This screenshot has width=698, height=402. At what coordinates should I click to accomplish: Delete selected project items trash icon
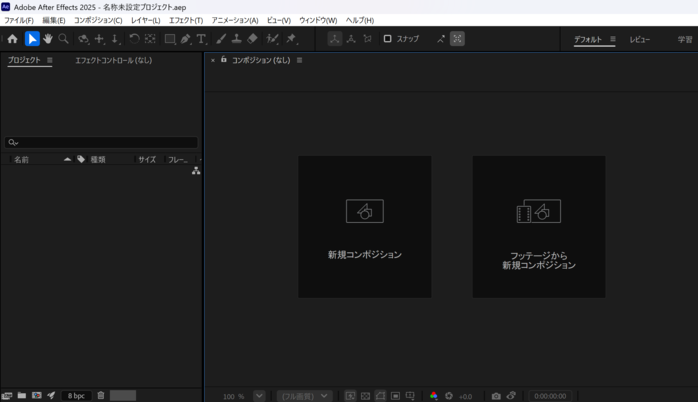(101, 395)
